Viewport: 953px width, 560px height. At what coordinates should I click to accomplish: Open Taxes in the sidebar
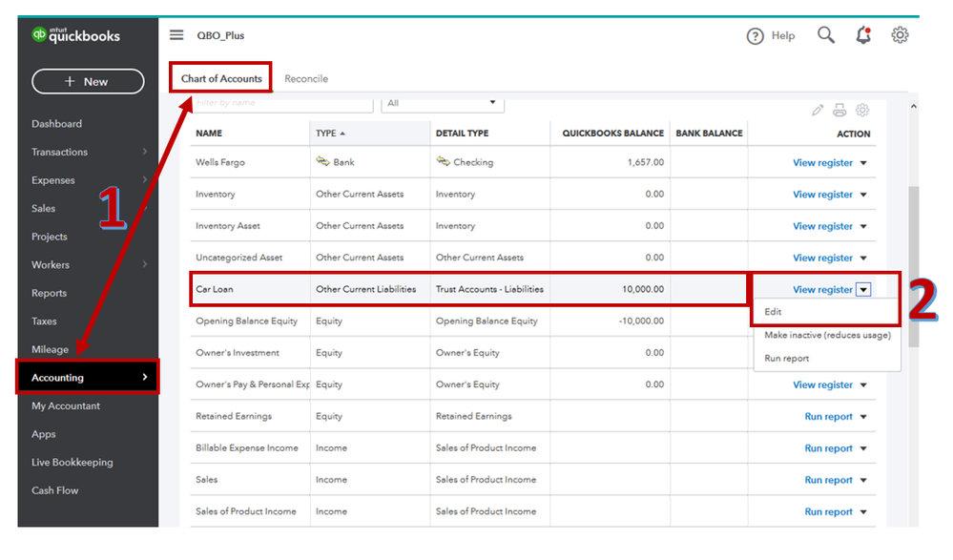coord(44,321)
